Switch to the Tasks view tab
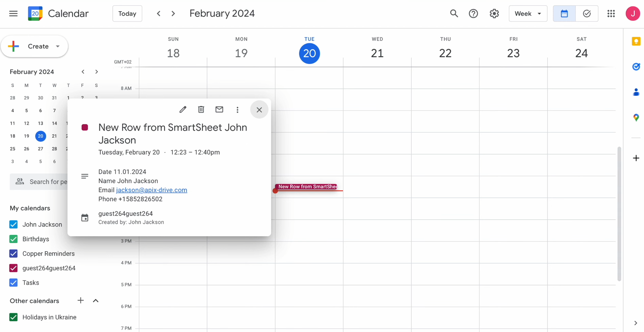 [587, 13]
